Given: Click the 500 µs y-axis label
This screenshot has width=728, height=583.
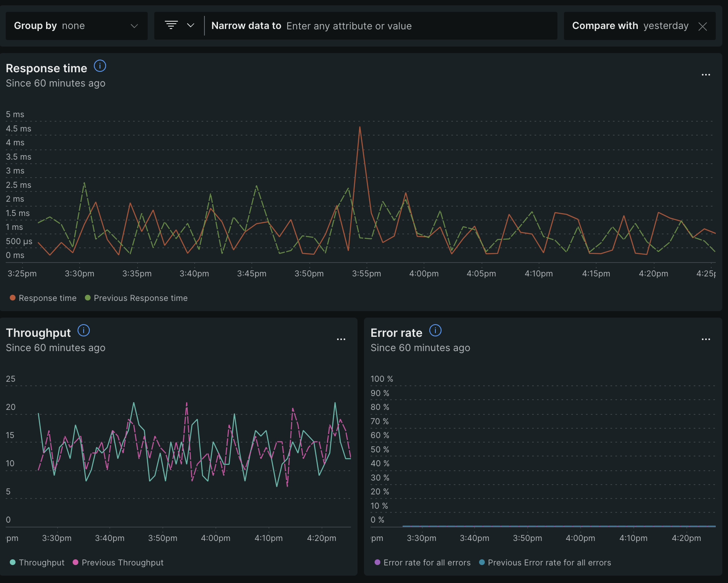Looking at the screenshot, I should 19,241.
